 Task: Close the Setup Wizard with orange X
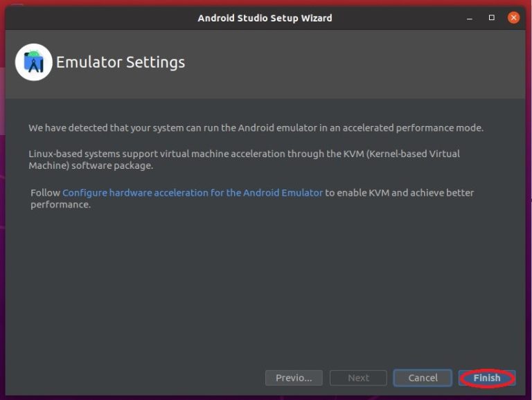[513, 17]
